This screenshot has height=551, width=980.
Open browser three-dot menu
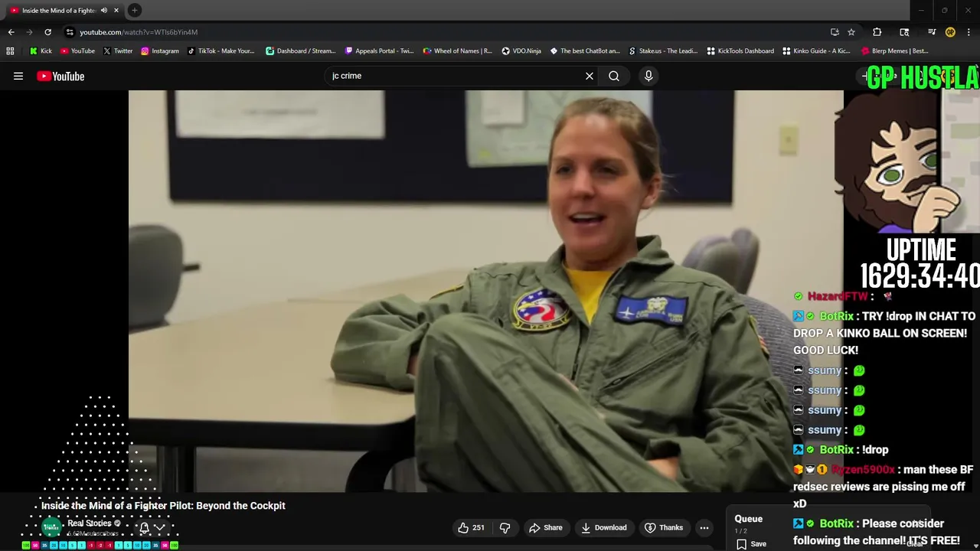[x=969, y=32]
